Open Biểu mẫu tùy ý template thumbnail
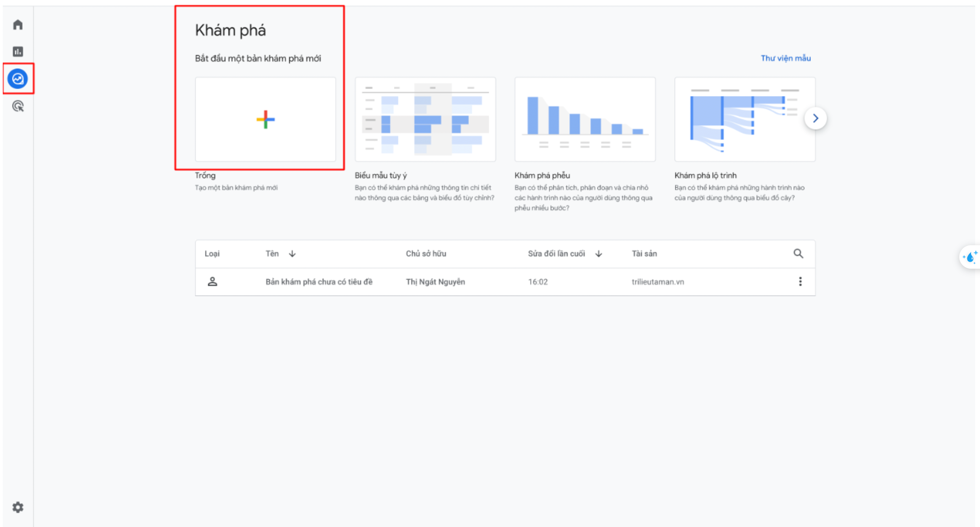The image size is (980, 527). point(425,119)
